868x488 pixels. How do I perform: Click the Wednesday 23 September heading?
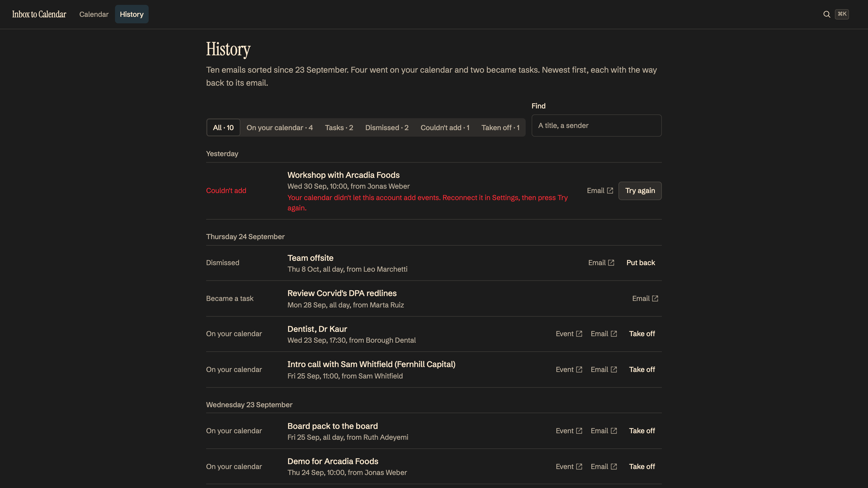(249, 405)
